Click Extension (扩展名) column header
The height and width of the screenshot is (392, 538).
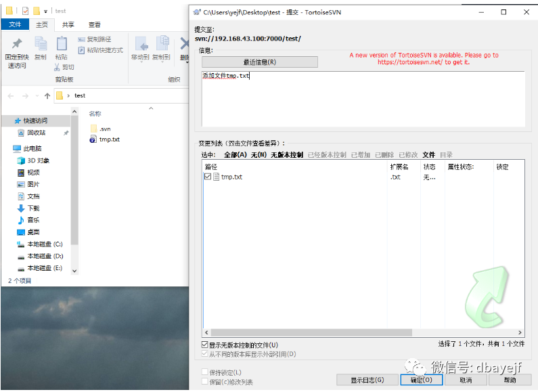[x=399, y=167]
